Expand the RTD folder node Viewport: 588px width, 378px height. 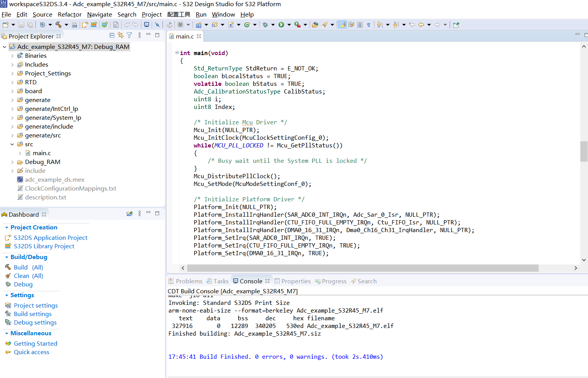click(x=12, y=82)
